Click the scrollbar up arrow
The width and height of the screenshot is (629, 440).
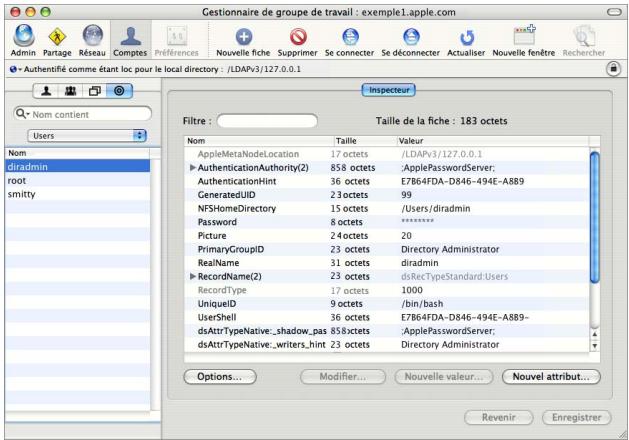click(x=595, y=334)
